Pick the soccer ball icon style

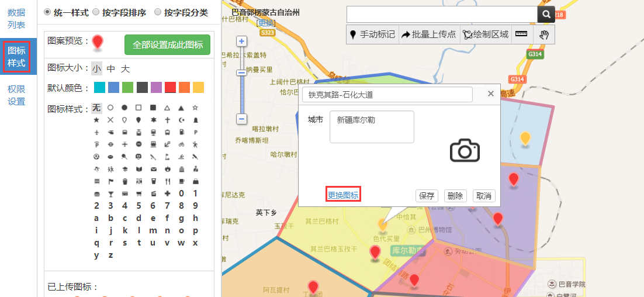coord(96,157)
